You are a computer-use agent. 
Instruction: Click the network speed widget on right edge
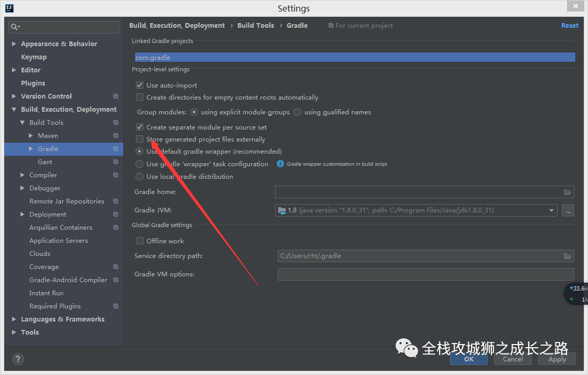pyautogui.click(x=577, y=294)
